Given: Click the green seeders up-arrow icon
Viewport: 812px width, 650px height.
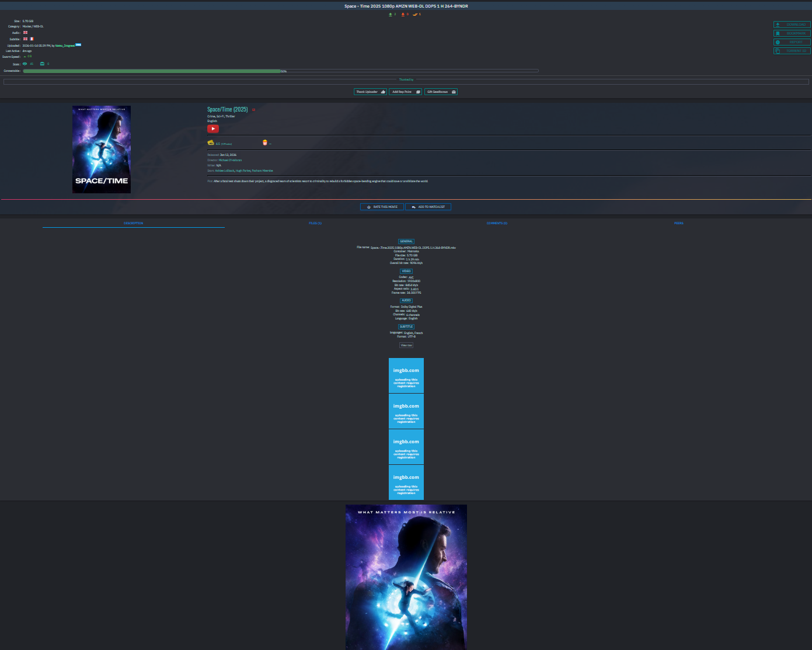Looking at the screenshot, I should [x=391, y=14].
